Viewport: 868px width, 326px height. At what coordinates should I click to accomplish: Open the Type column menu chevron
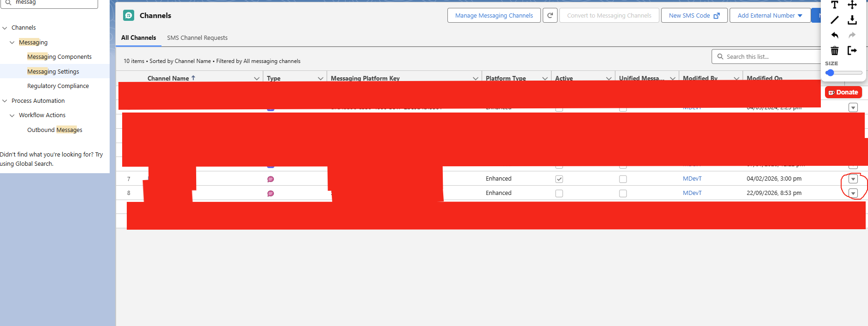pos(320,78)
